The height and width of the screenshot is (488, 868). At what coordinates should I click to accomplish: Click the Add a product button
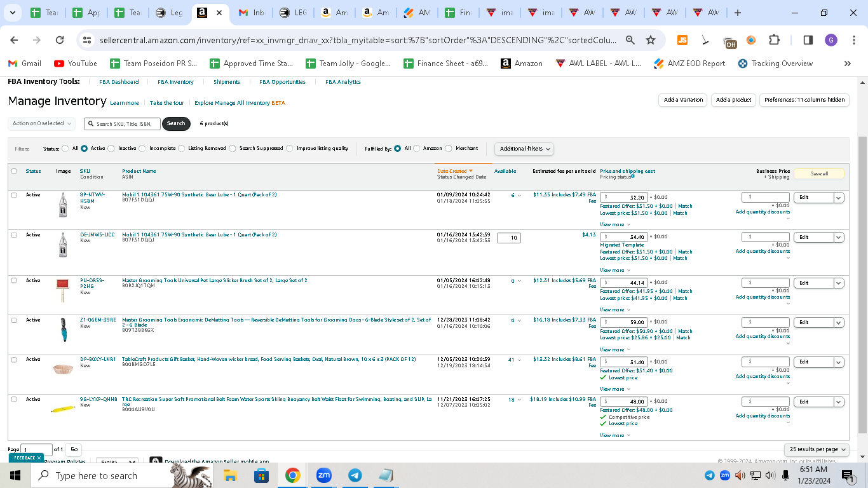733,100
